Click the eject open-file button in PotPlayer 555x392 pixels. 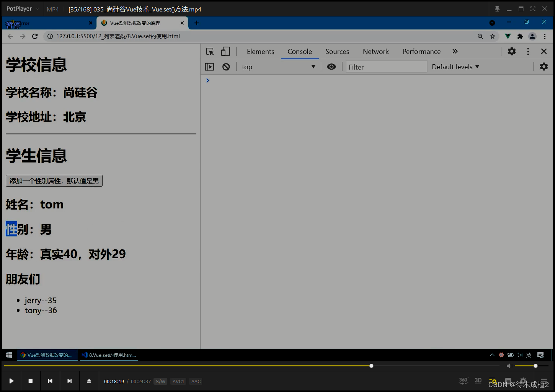pos(89,381)
